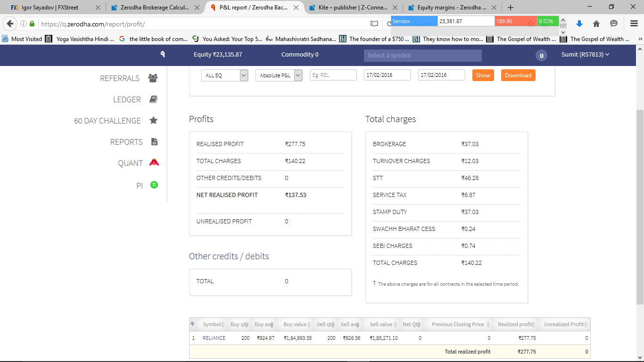Open the Commodity 0 header link

(300, 55)
